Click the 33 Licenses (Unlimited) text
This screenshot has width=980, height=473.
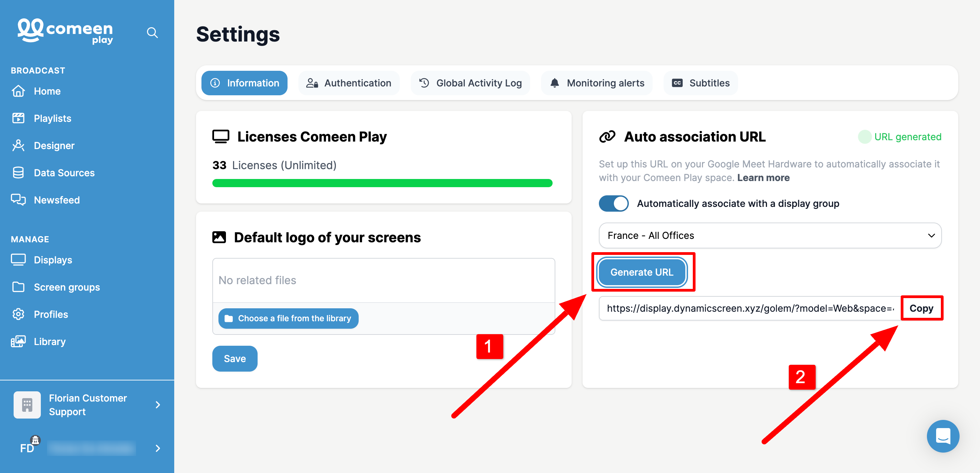(274, 165)
